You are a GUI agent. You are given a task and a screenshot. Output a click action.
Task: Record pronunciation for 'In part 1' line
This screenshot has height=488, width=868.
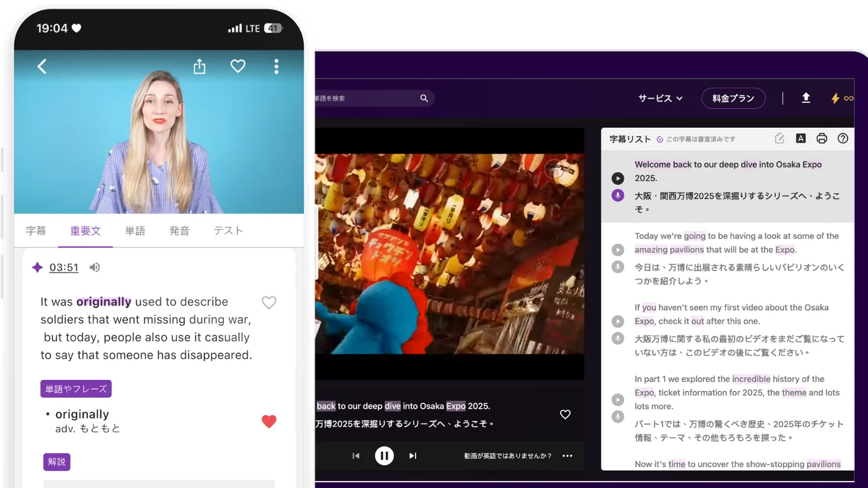618,416
